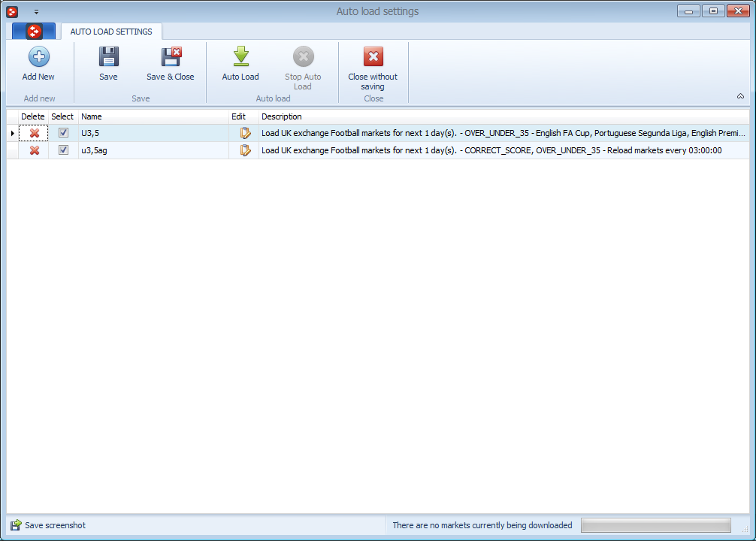The height and width of the screenshot is (541, 756).
Task: Close the Auto load settings window
Action: click(738, 11)
